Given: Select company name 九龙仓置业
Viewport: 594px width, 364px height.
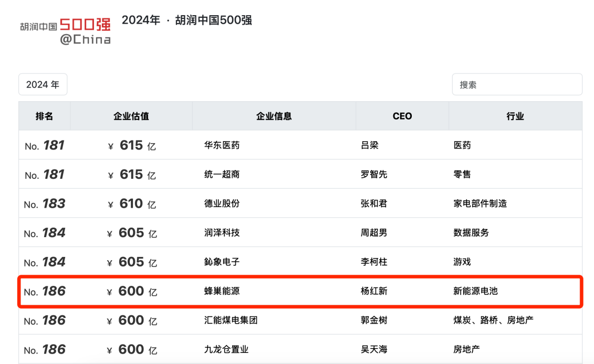Looking at the screenshot, I should point(226,349).
